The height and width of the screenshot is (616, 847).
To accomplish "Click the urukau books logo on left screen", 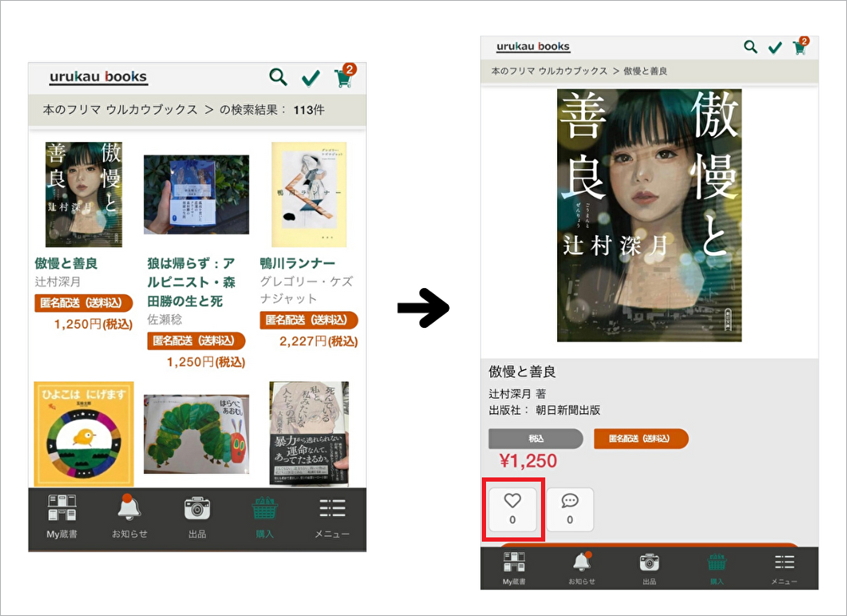I will [x=99, y=78].
